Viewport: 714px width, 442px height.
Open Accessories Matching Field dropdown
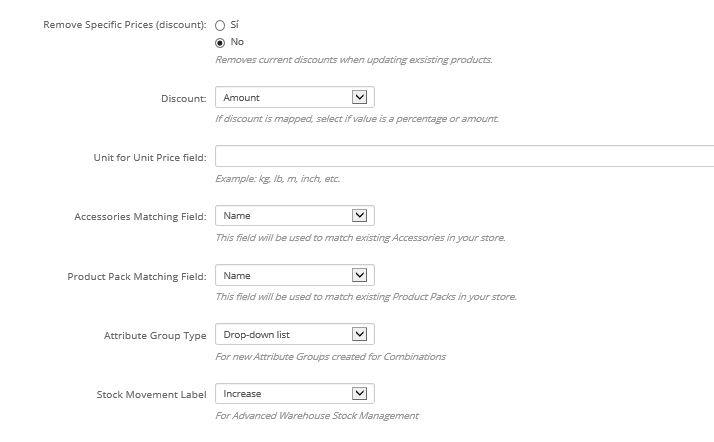[x=295, y=216]
